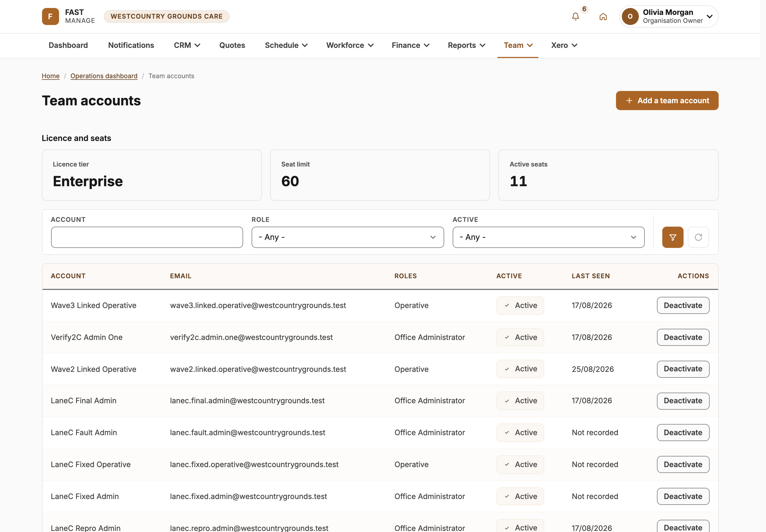Click the notification count badge 6
Screen dimensions: 766x532
coord(584,9)
